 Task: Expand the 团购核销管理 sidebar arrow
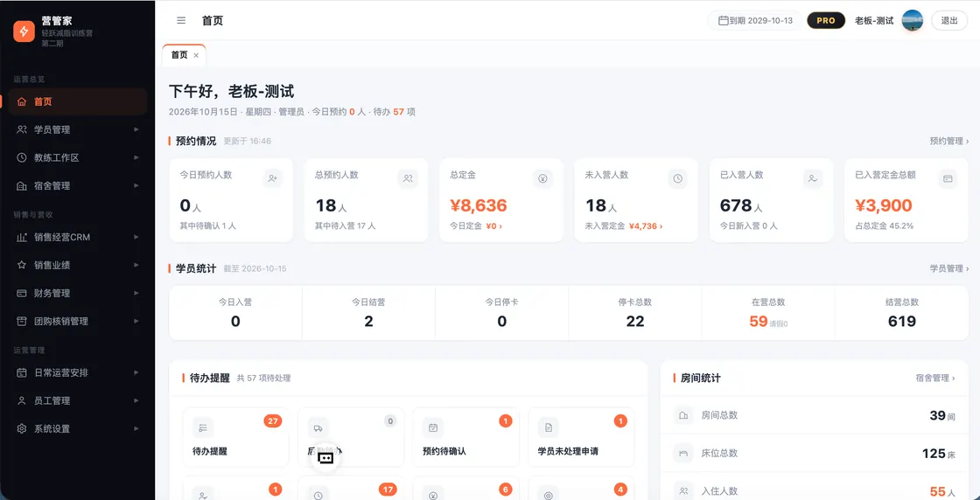136,322
